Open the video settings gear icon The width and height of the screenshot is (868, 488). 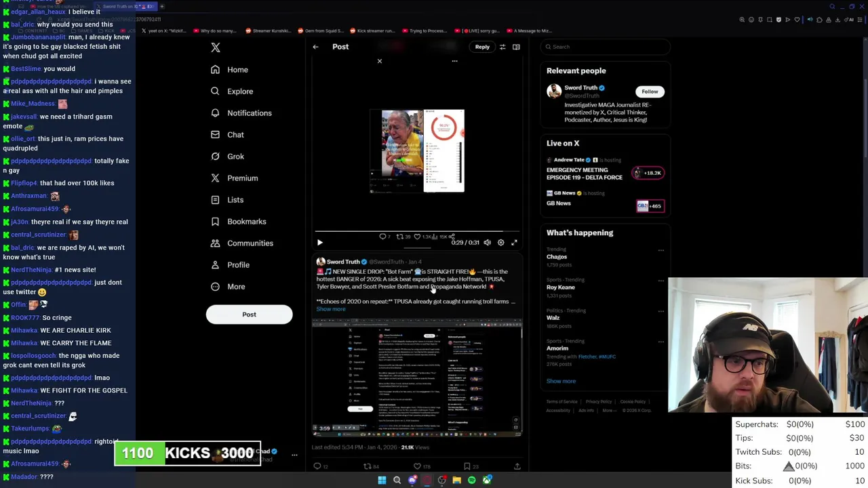[x=501, y=243]
